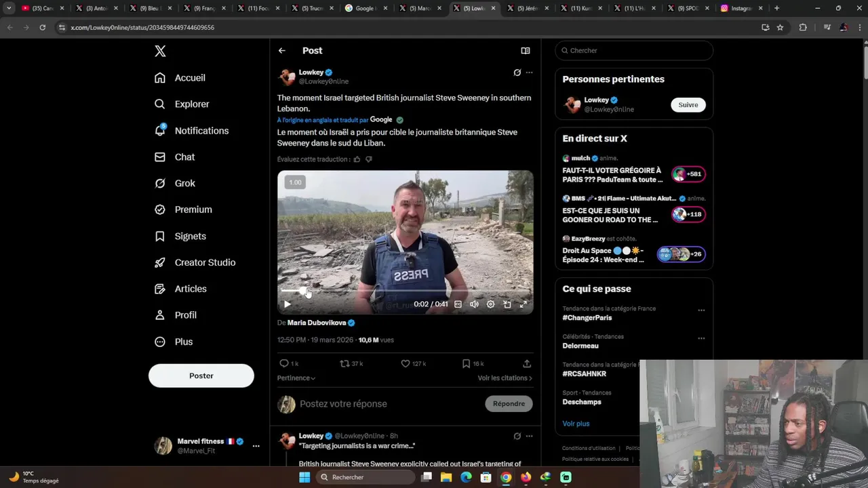Rate the translation with thumbs down
This screenshot has height=488, width=868.
[x=369, y=159]
